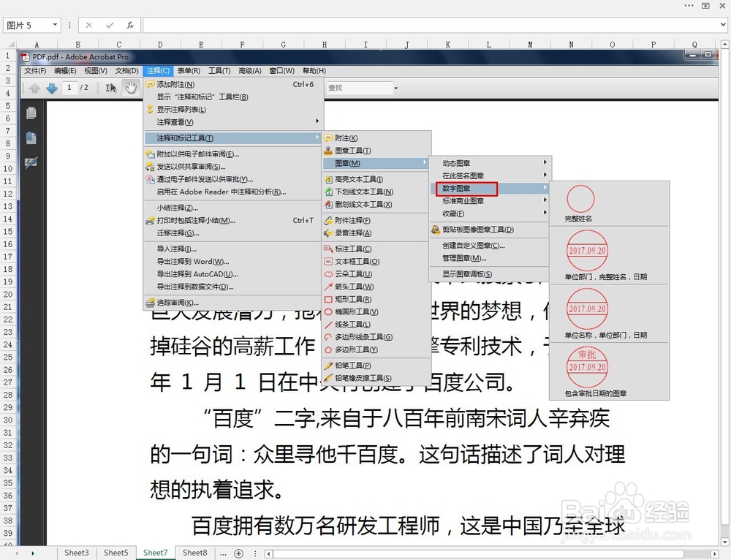Viewport: 731px width, 560px height.
Task: Open the 文档(D) menu
Action: tap(126, 71)
